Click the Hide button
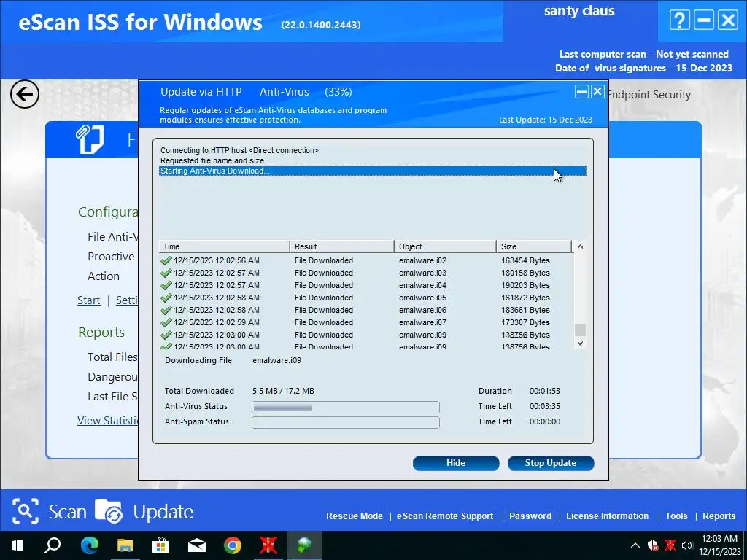 [456, 463]
